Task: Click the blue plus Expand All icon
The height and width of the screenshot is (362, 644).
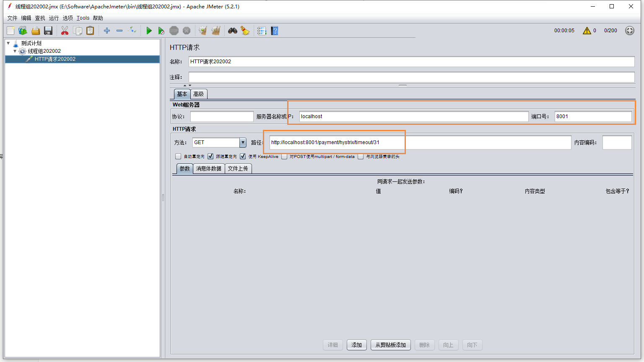Action: pos(107,31)
